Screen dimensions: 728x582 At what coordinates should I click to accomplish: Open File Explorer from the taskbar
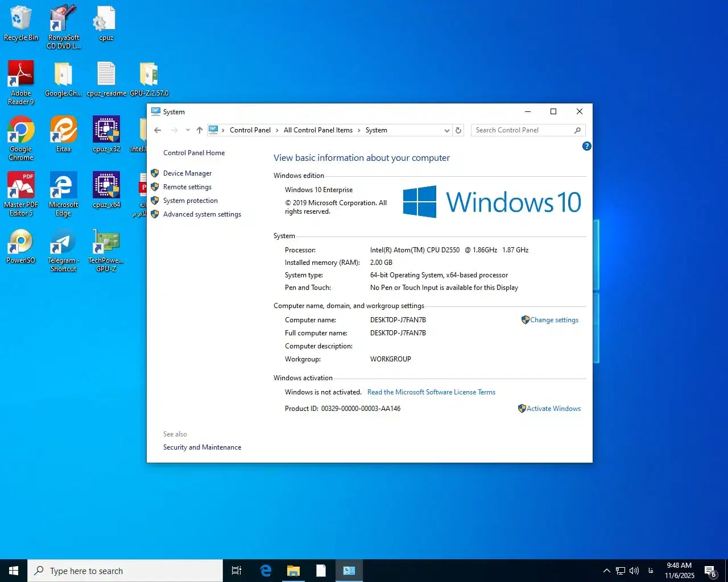pos(293,571)
